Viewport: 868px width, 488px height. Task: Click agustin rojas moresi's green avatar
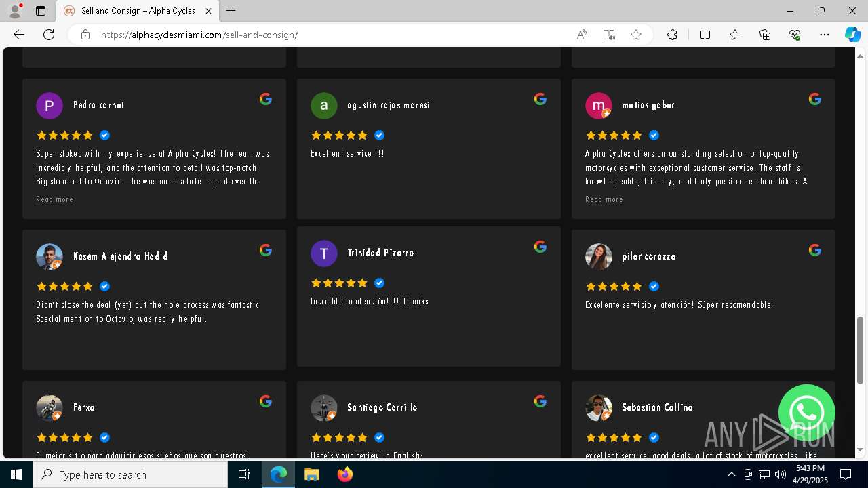tap(324, 106)
